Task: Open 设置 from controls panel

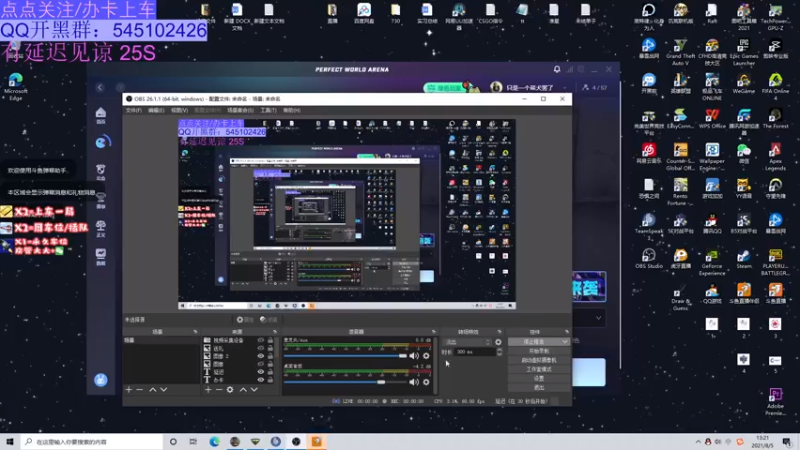Action: tap(539, 379)
